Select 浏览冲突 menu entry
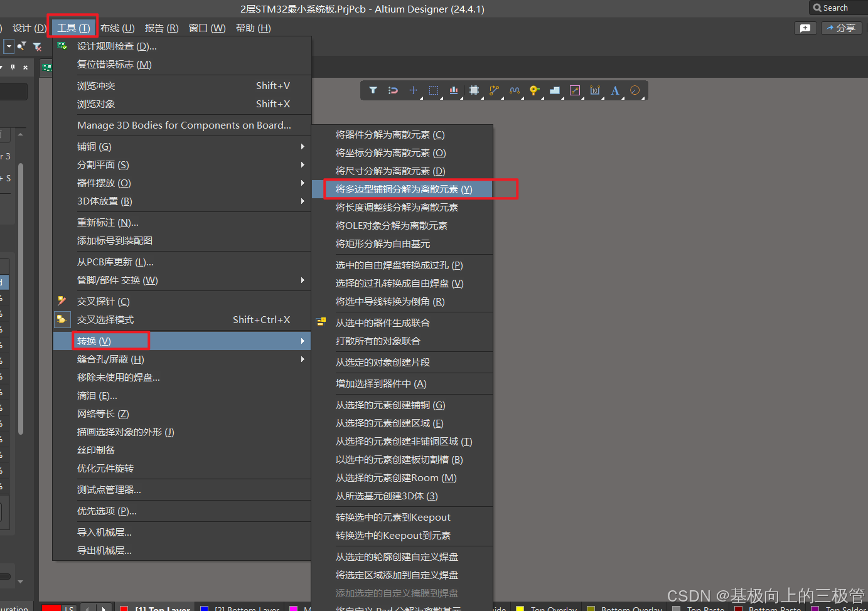868x611 pixels. [182, 85]
